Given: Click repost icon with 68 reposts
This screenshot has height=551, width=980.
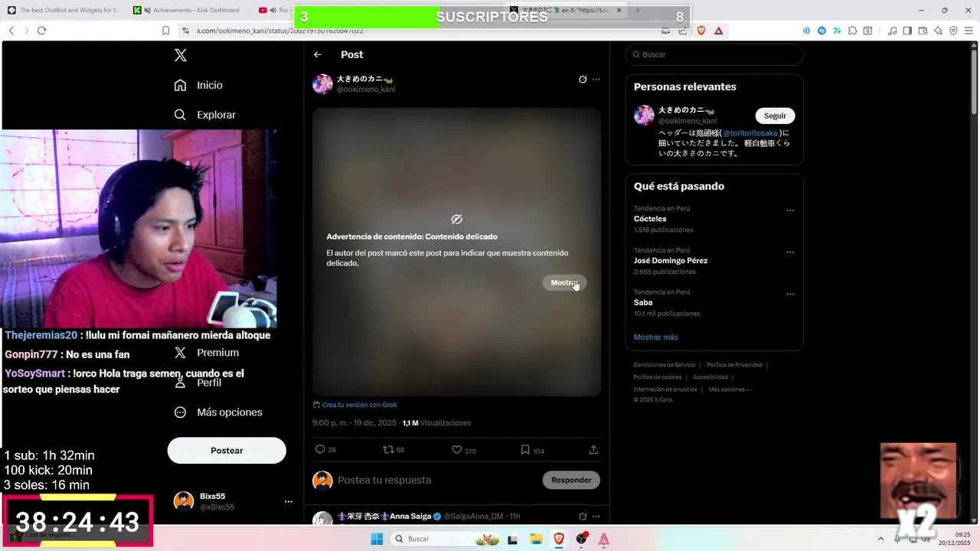Looking at the screenshot, I should point(388,450).
